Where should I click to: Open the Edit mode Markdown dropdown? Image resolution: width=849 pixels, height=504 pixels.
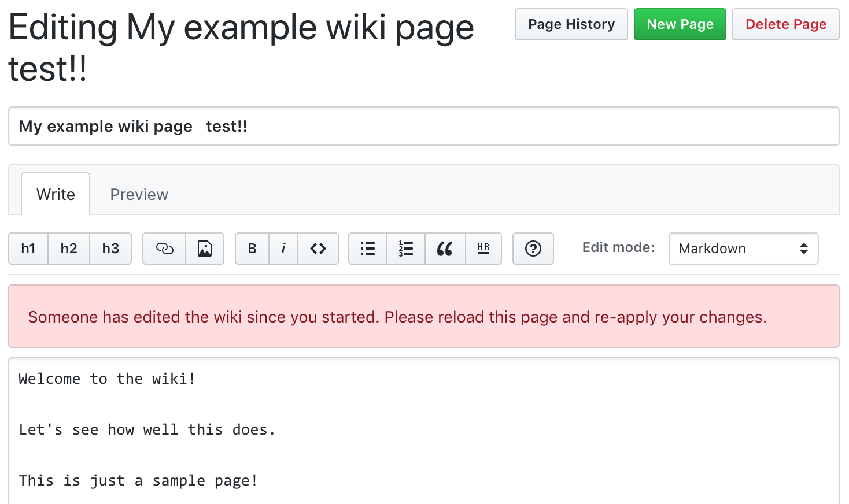(x=743, y=249)
